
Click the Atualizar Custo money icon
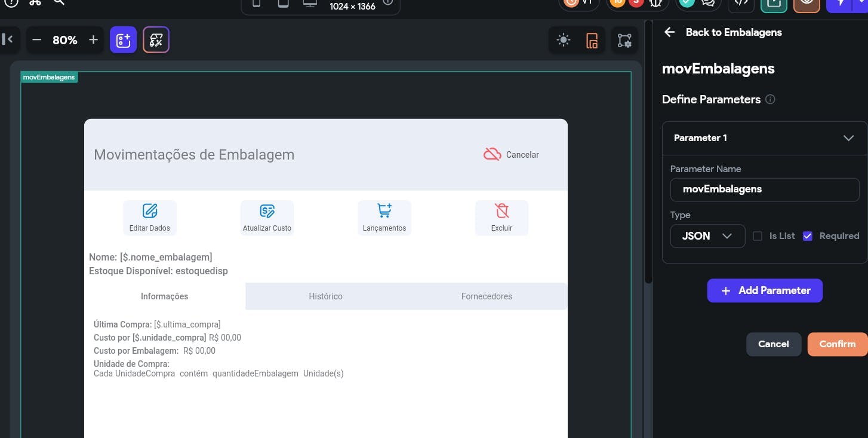pyautogui.click(x=267, y=211)
